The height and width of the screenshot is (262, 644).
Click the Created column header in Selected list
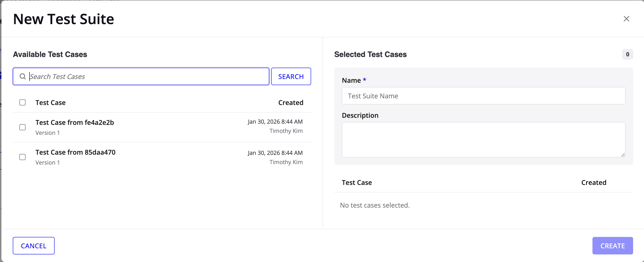[594, 183]
